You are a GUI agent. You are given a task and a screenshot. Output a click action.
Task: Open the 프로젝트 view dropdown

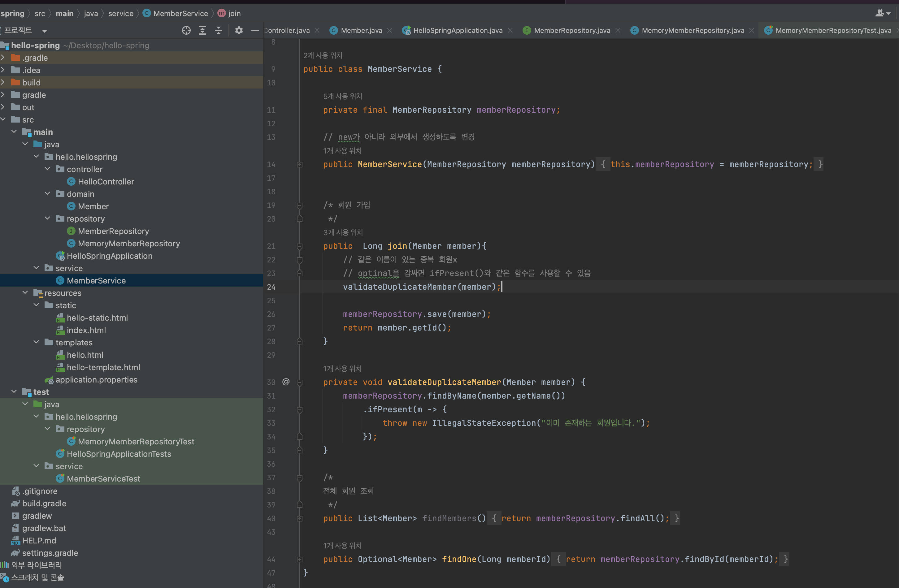coord(44,31)
